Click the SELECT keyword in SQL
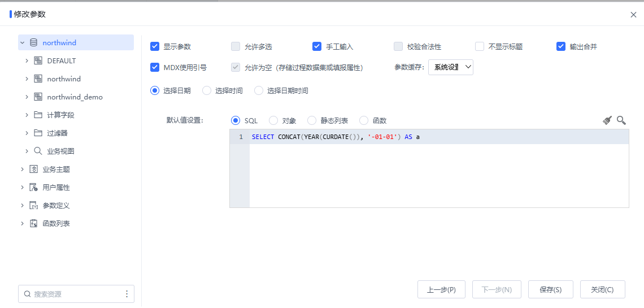 [x=263, y=137]
